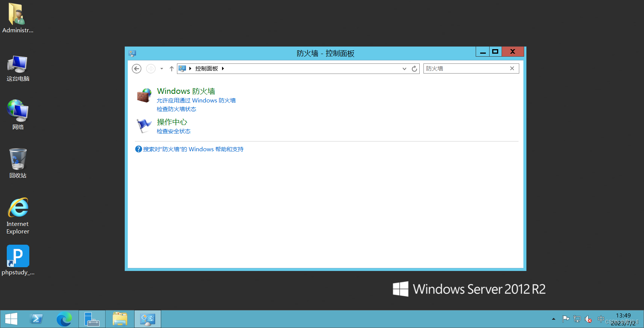644x328 pixels.
Task: Select Control Panel taskbar button
Action: point(148,319)
